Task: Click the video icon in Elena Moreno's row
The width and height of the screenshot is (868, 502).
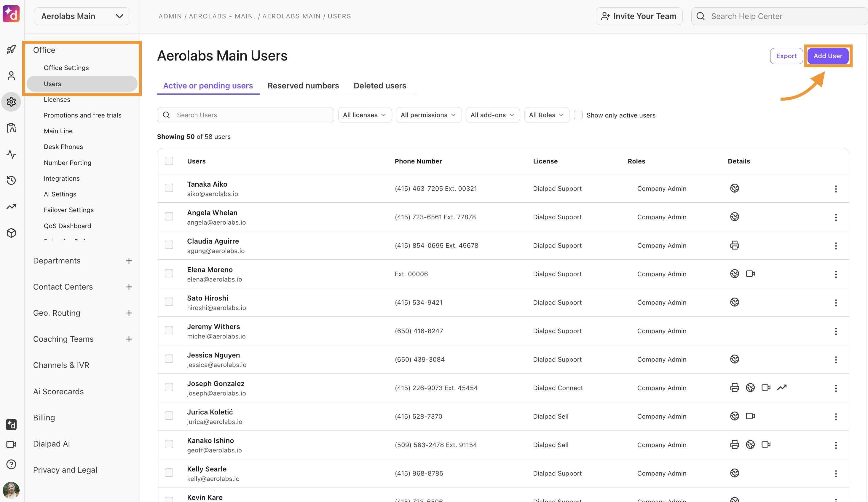Action: (x=750, y=274)
